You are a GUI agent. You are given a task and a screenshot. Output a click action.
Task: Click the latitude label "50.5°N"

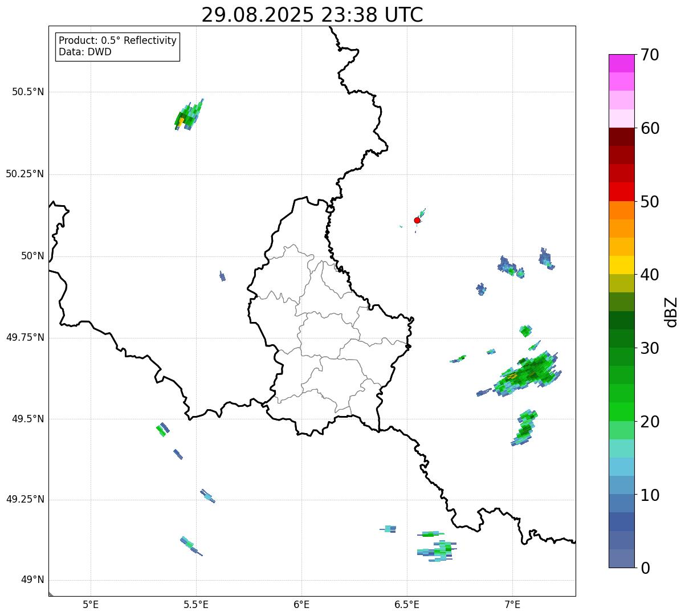[27, 92]
